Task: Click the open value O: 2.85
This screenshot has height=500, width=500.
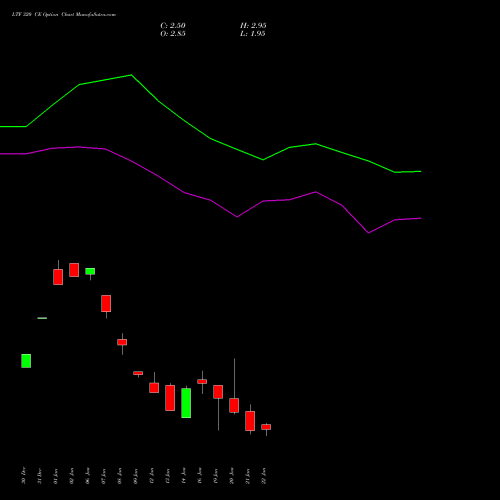Action: pos(173,34)
